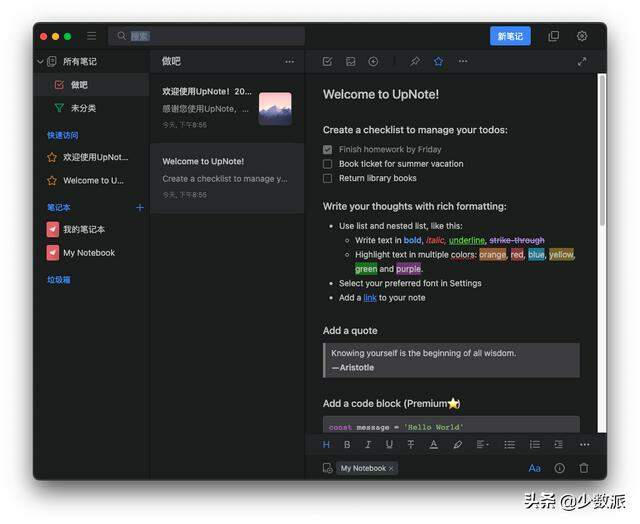Screen dimensions: 640x524
Task: Expand the editor to focus mode
Action: 582,62
